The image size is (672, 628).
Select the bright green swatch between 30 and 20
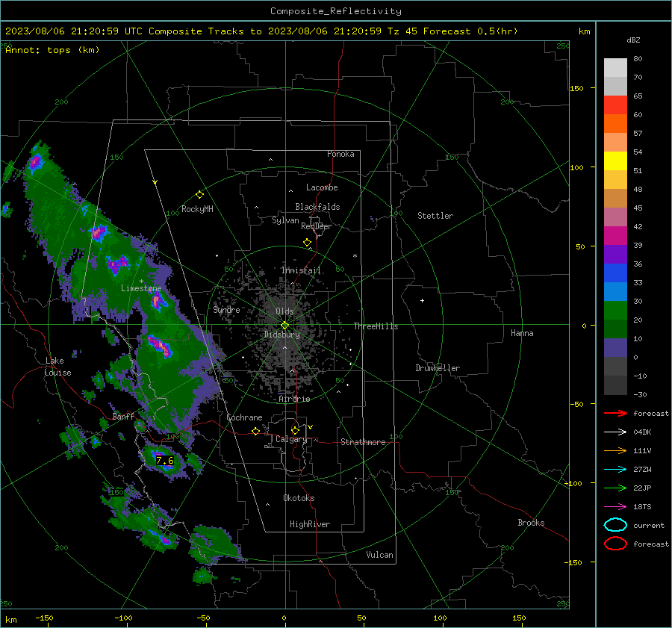point(615,311)
